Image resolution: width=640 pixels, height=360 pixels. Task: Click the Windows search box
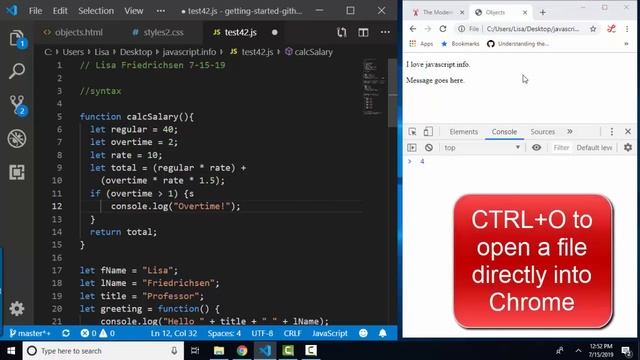click(x=103, y=351)
